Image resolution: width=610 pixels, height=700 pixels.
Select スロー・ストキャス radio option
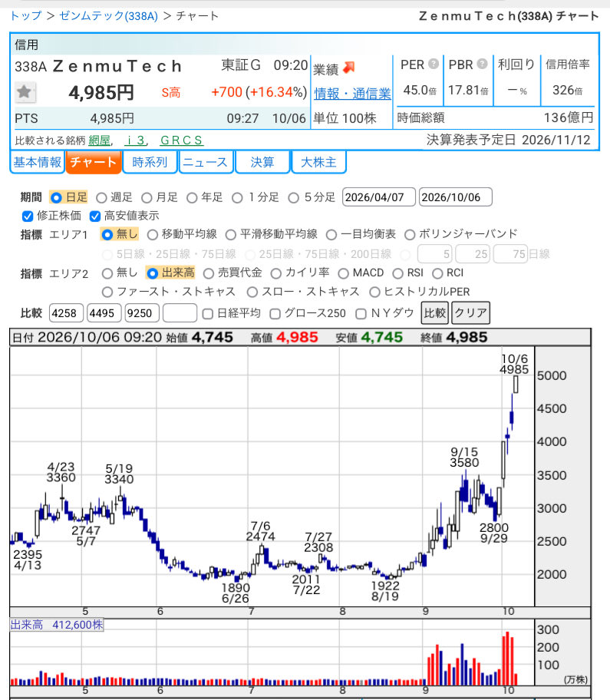coord(252,292)
